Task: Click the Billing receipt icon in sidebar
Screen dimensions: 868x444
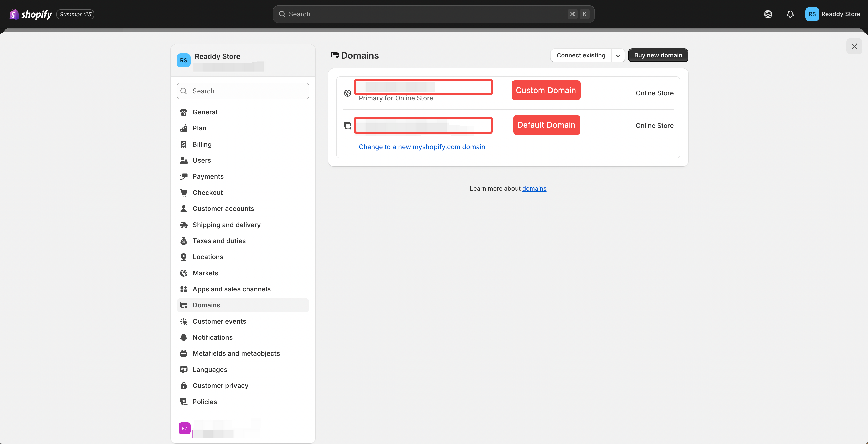Action: click(184, 144)
